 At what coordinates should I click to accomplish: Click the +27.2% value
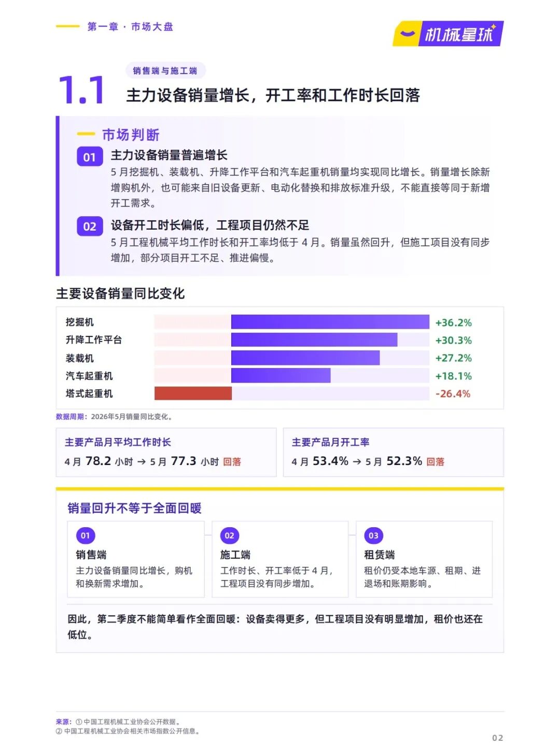click(x=453, y=358)
